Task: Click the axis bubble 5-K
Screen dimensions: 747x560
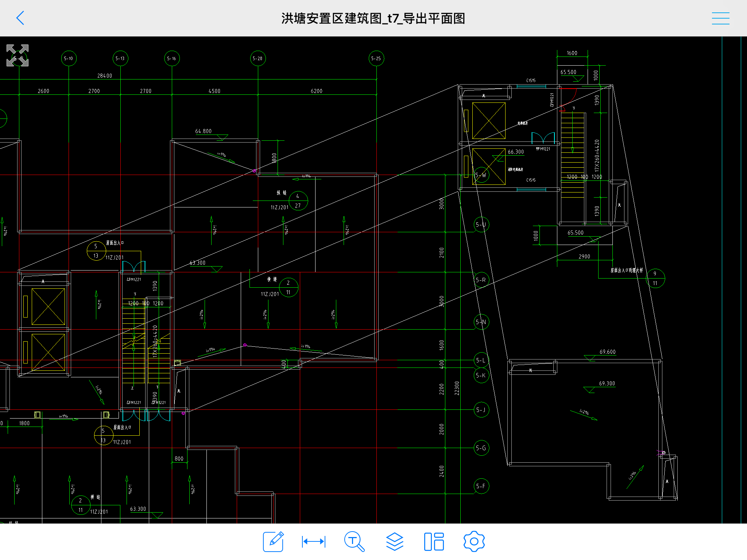Action: click(481, 376)
